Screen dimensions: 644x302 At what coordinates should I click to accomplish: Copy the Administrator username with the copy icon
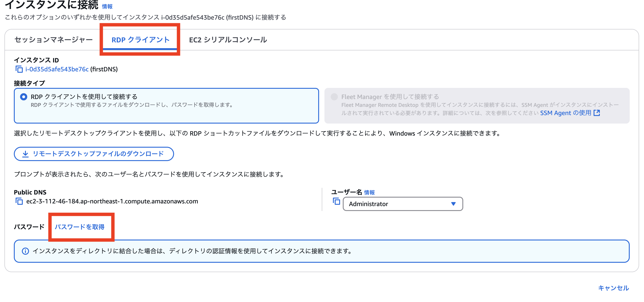(336, 201)
